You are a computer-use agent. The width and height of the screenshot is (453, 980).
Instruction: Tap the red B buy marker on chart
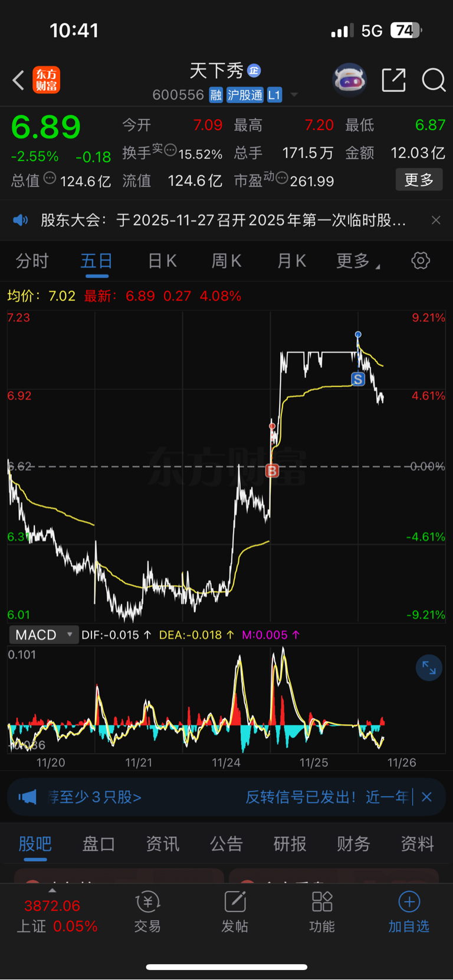click(272, 470)
